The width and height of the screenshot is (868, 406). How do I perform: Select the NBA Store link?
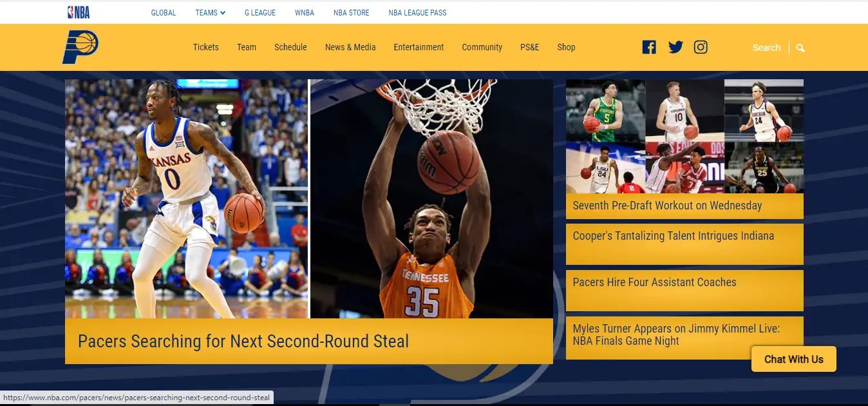[351, 12]
